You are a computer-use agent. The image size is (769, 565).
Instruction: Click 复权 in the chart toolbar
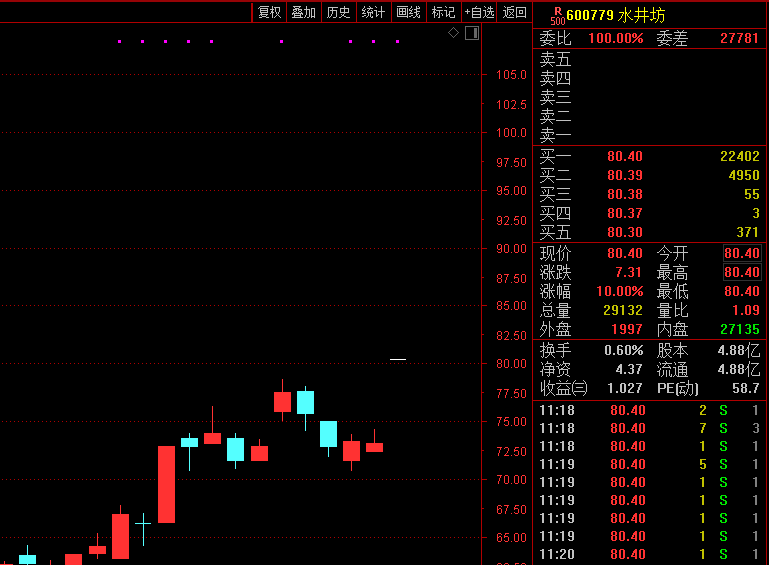coord(269,12)
